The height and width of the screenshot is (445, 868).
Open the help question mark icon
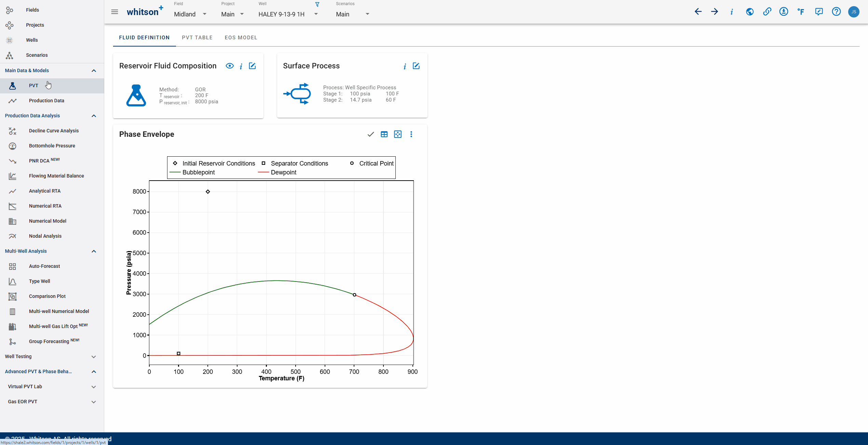[x=836, y=12]
